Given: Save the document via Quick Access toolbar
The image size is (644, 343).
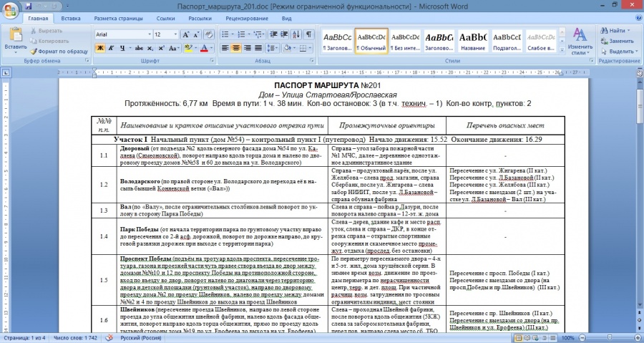Looking at the screenshot, I should point(29,6).
